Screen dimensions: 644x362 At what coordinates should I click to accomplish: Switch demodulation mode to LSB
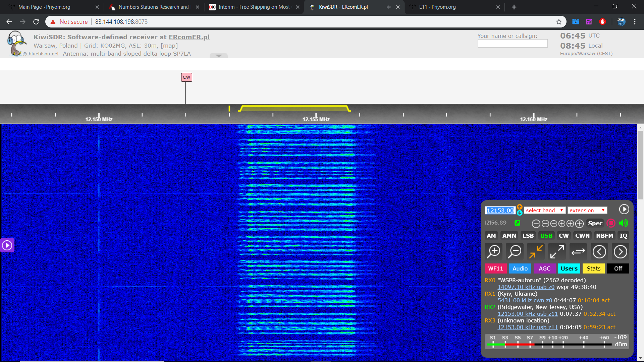[x=528, y=236]
